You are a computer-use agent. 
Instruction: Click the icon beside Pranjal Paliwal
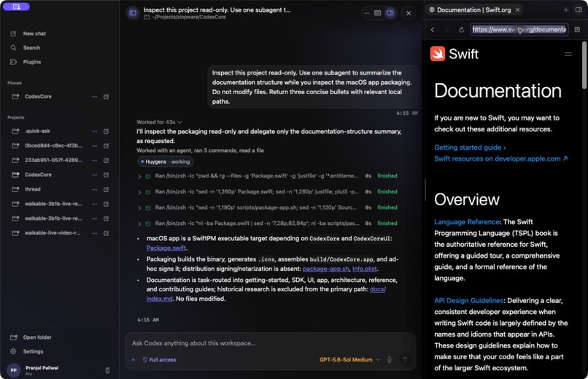[107, 371]
